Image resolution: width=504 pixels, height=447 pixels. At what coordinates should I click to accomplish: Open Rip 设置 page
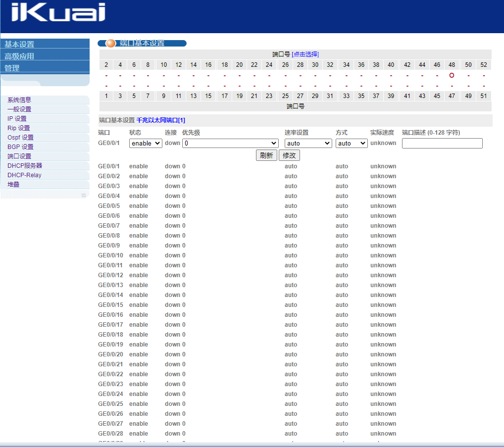(19, 128)
